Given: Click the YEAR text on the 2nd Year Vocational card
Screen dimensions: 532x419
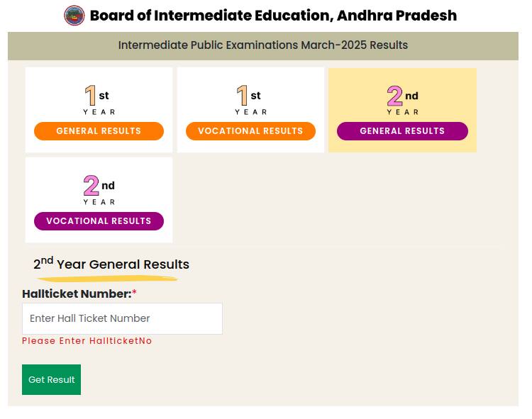Looking at the screenshot, I should tap(99, 202).
